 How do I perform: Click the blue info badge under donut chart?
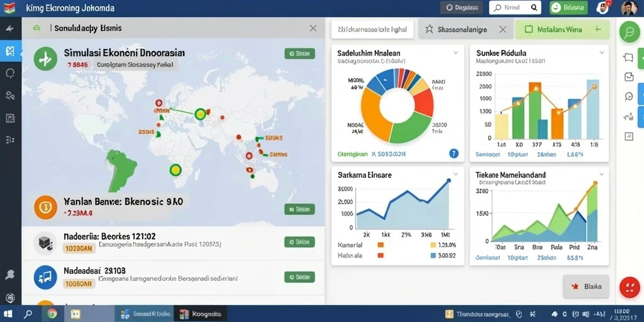453,153
